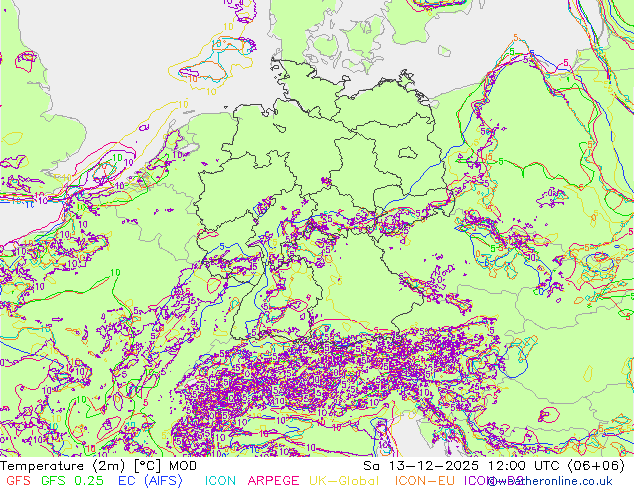Viewport: 634px width, 490px height.
Task: Click the 'Temperature (2m) [°C] MOD' title text
Action: 98,466
